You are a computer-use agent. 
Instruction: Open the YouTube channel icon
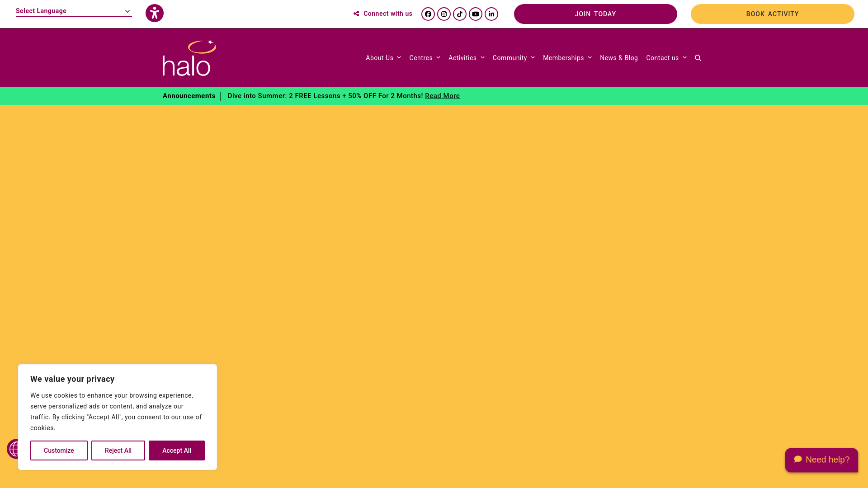(x=476, y=14)
